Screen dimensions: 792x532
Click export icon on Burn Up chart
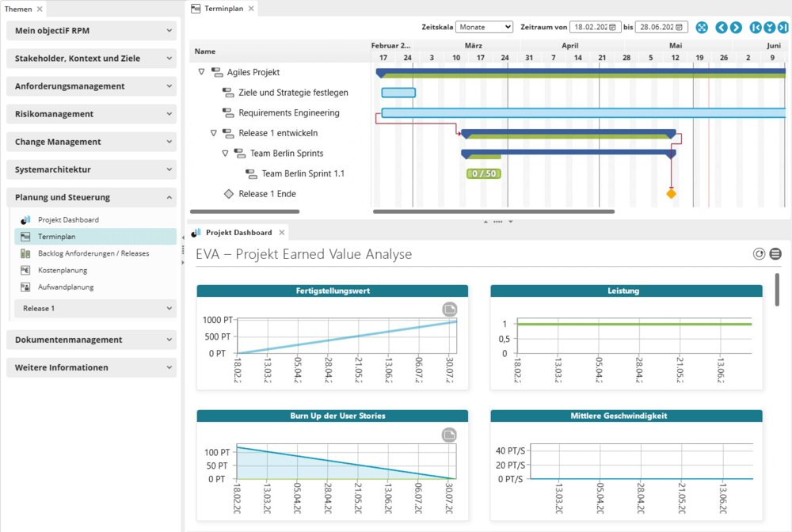[449, 435]
